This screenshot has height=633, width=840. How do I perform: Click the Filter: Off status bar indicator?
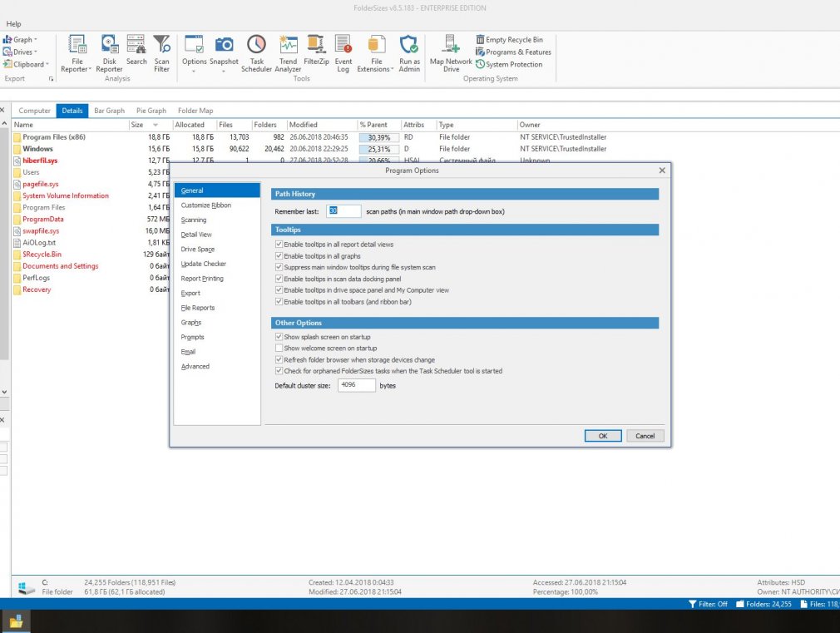708,604
